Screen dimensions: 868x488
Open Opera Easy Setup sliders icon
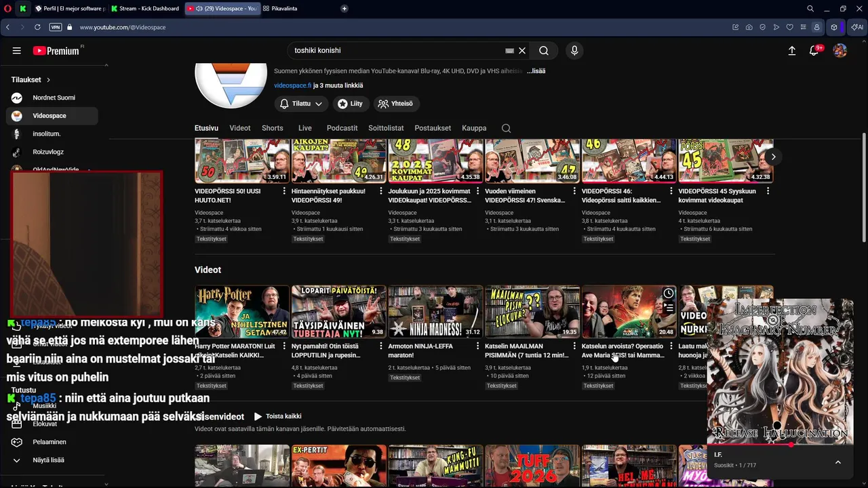pyautogui.click(x=803, y=27)
